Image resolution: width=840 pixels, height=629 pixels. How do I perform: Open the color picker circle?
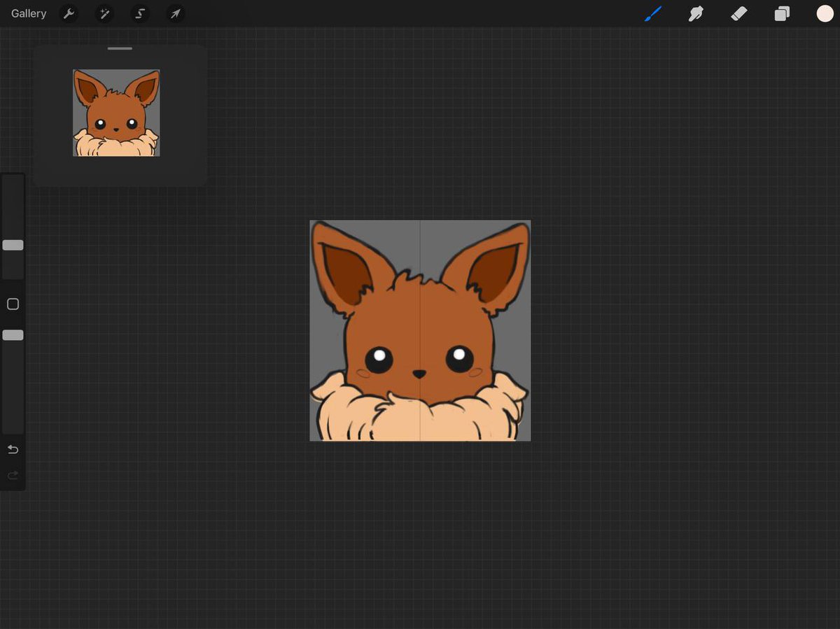pyautogui.click(x=825, y=13)
